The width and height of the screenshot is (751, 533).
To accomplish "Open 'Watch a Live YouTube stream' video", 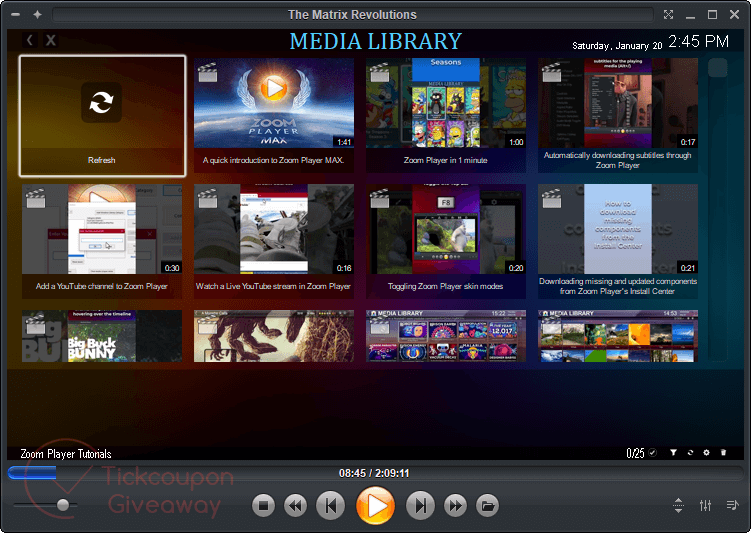I will pyautogui.click(x=273, y=241).
